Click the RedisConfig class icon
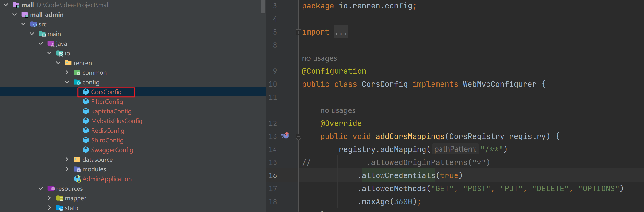 86,131
